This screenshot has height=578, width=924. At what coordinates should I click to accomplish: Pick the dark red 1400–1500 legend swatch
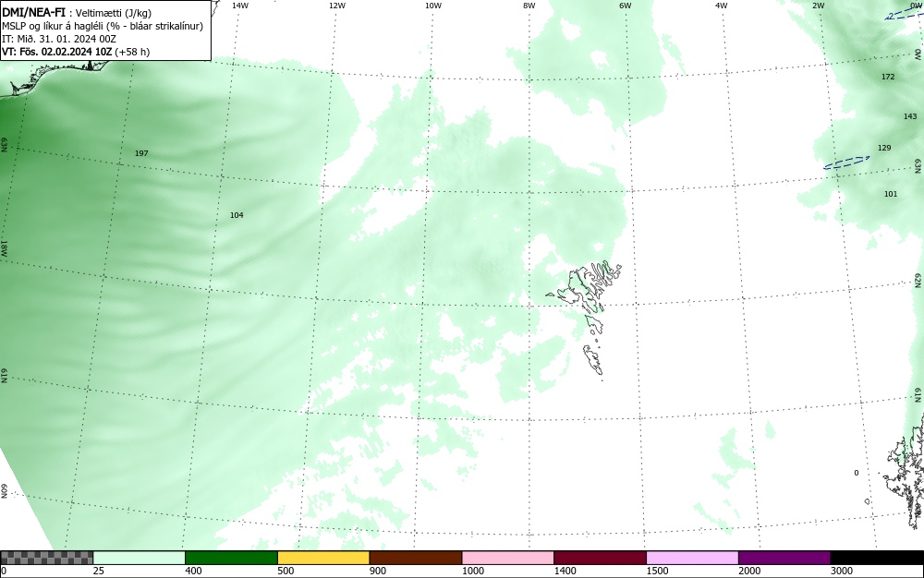[600, 558]
